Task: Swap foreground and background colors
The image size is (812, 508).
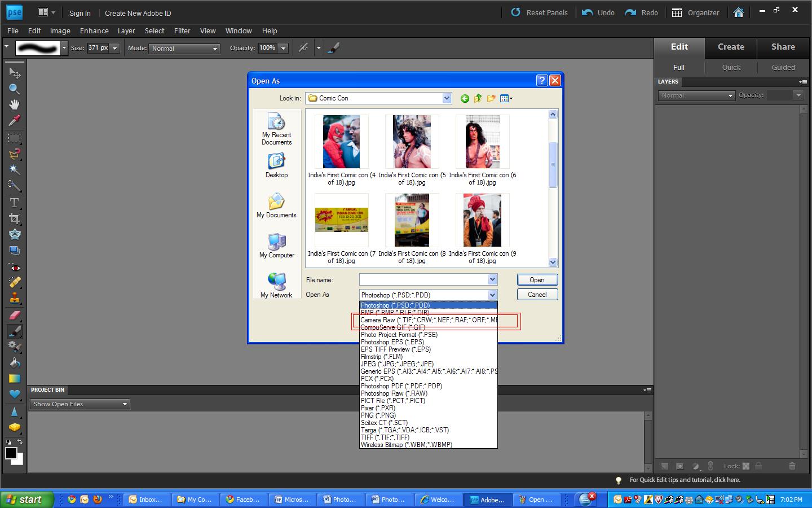Action: (x=20, y=441)
